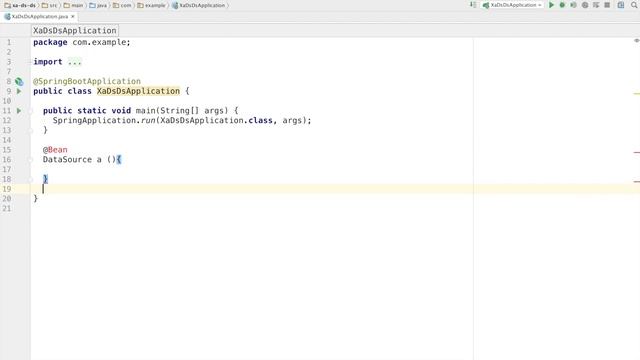Click the build/sort icon left of run configuration
640x360 pixels.
click(473, 5)
